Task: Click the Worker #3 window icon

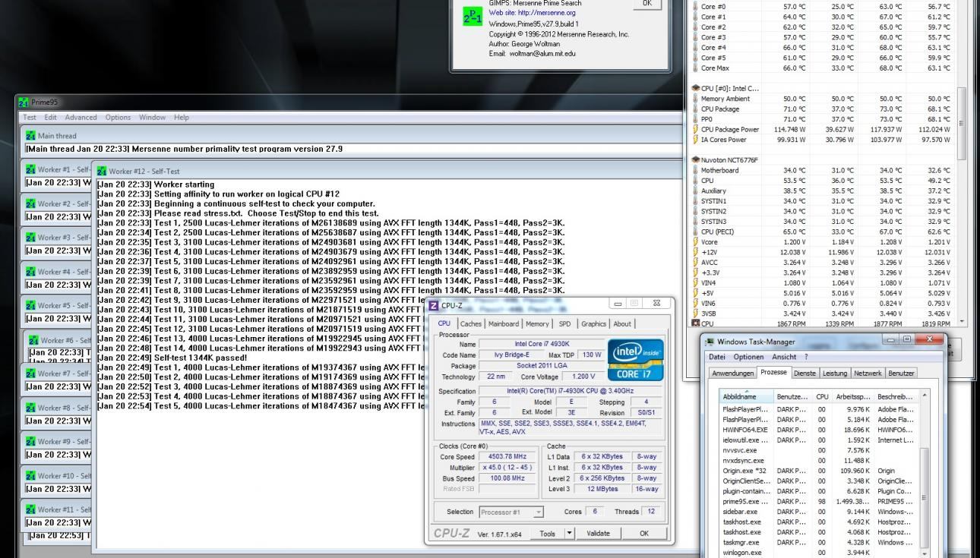Action: coord(30,238)
